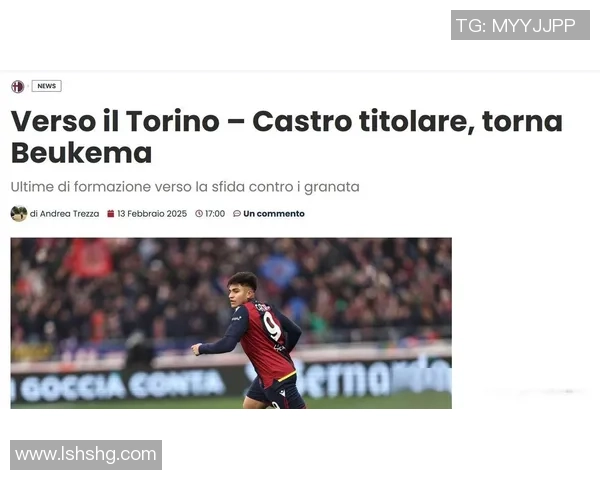Click the comment bubble icon

237,214
